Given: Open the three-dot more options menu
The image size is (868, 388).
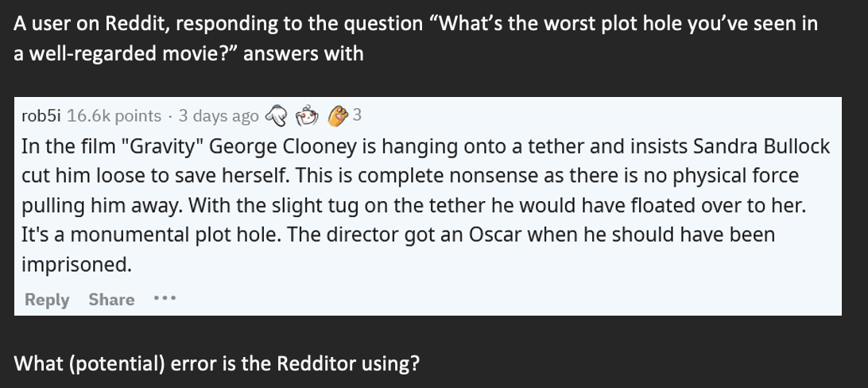Looking at the screenshot, I should click(165, 298).
